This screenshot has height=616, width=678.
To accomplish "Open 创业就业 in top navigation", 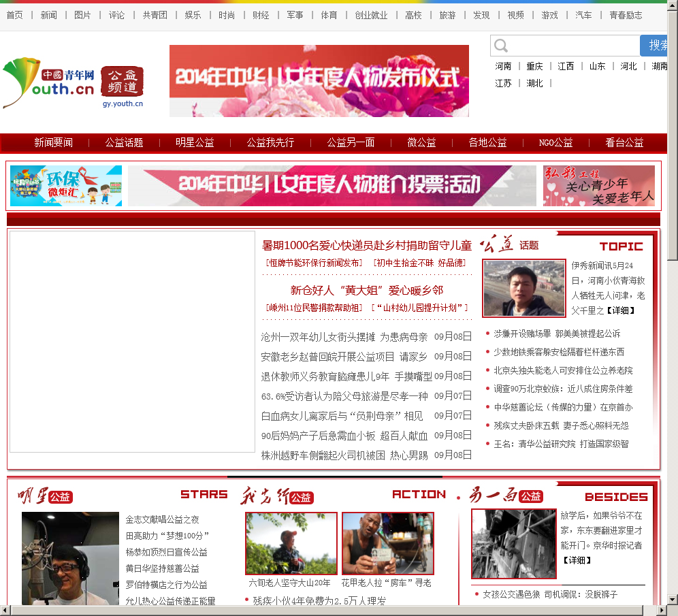I will [x=371, y=15].
